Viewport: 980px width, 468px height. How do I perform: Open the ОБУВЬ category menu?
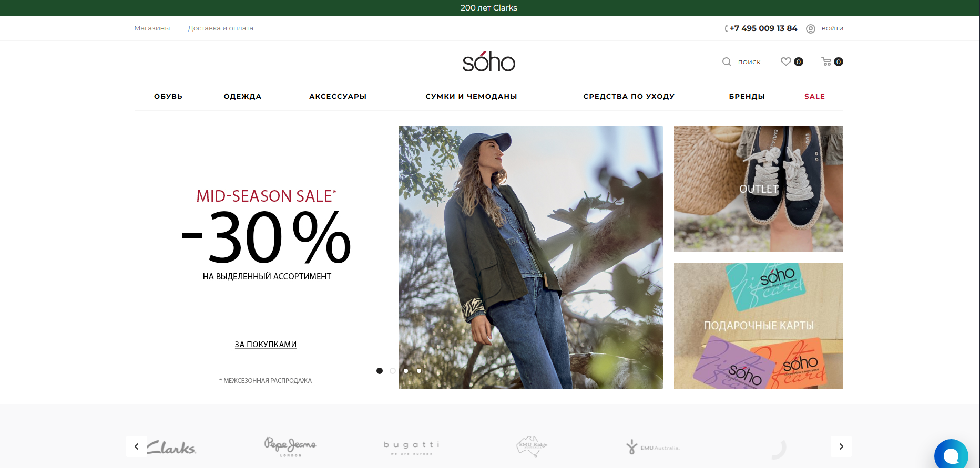pos(168,97)
